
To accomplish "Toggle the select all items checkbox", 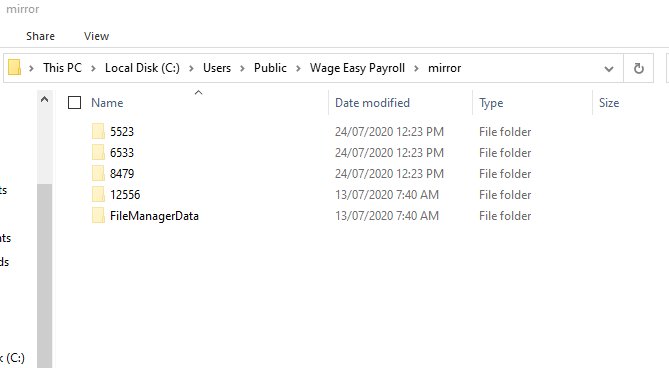I will click(x=74, y=103).
